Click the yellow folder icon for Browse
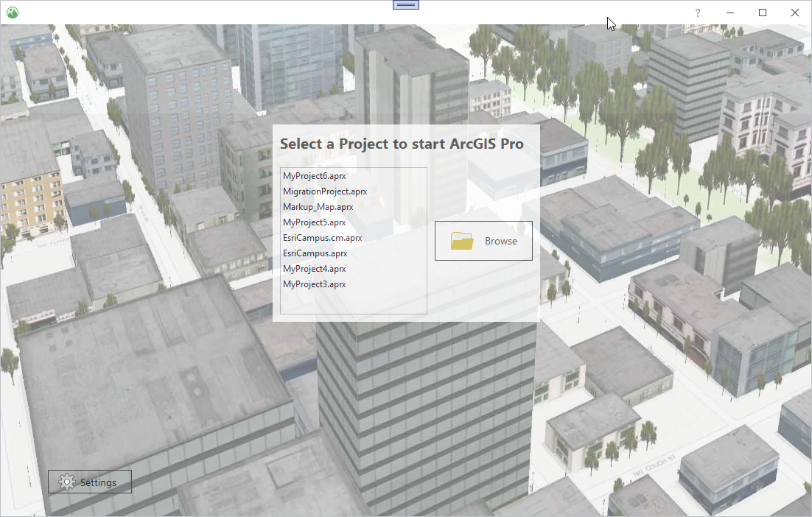This screenshot has width=812, height=517. click(462, 241)
